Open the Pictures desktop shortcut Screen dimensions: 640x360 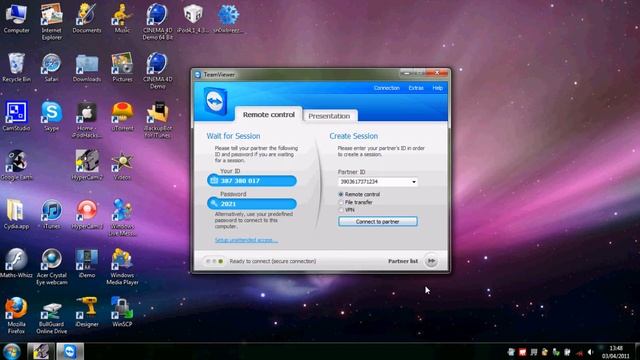[x=122, y=67]
